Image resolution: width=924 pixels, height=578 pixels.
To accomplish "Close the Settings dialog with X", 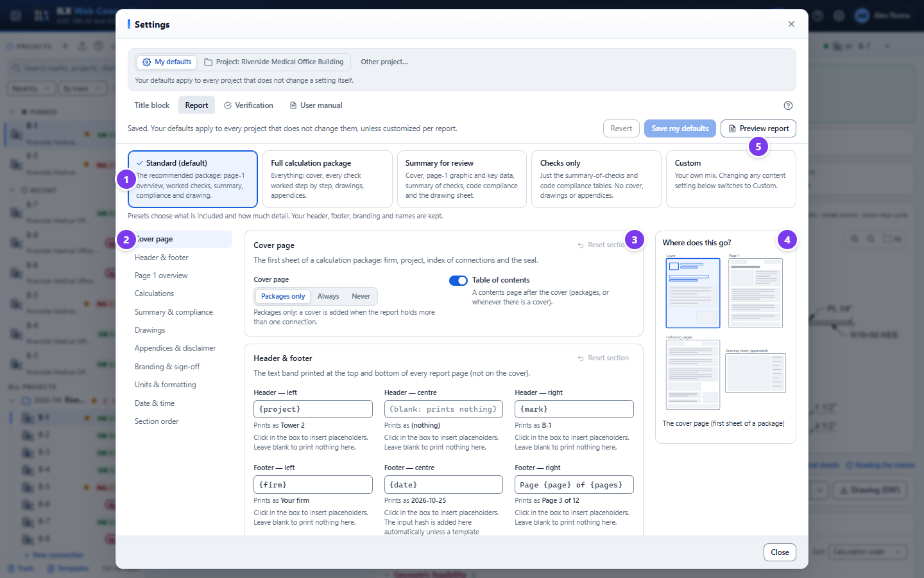I will point(791,24).
